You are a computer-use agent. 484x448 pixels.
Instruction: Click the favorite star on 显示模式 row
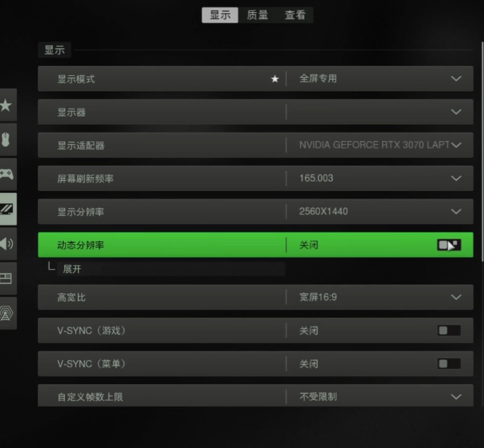pos(275,79)
